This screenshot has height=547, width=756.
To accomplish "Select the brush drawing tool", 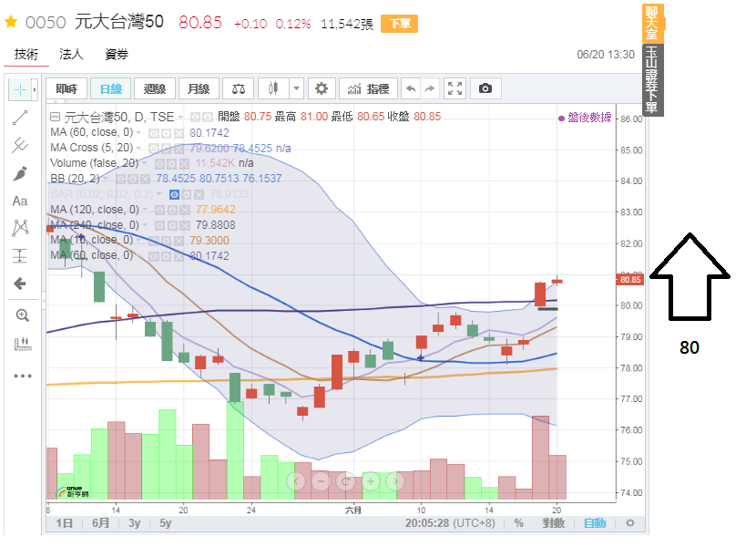I will tap(20, 173).
